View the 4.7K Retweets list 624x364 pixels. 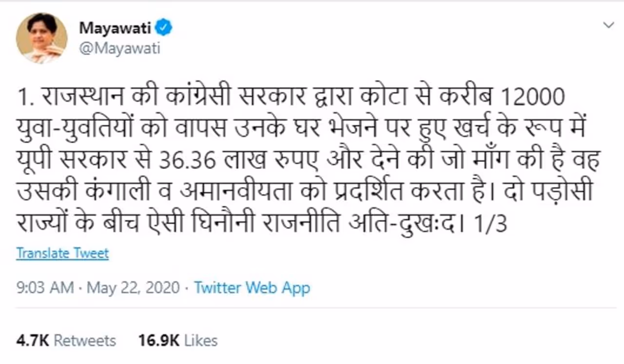[66, 340]
